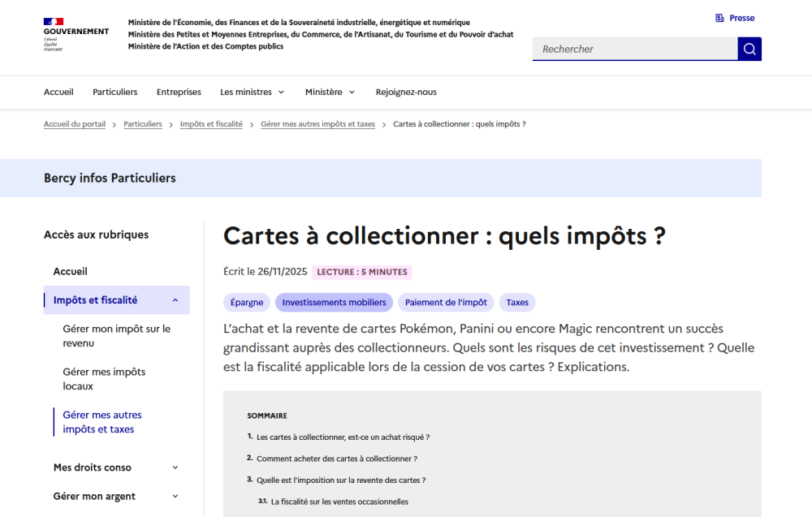Type in the Rechercher search field
The image size is (812, 517).
pos(634,49)
